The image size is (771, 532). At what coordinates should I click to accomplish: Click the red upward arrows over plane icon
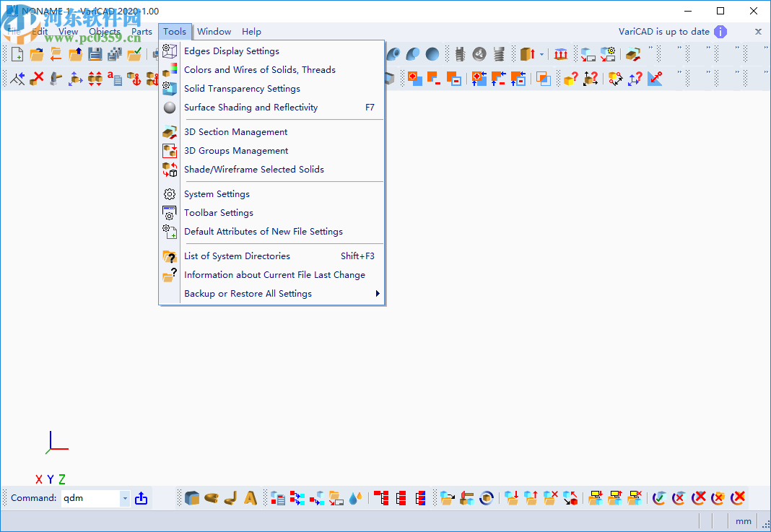coord(560,54)
